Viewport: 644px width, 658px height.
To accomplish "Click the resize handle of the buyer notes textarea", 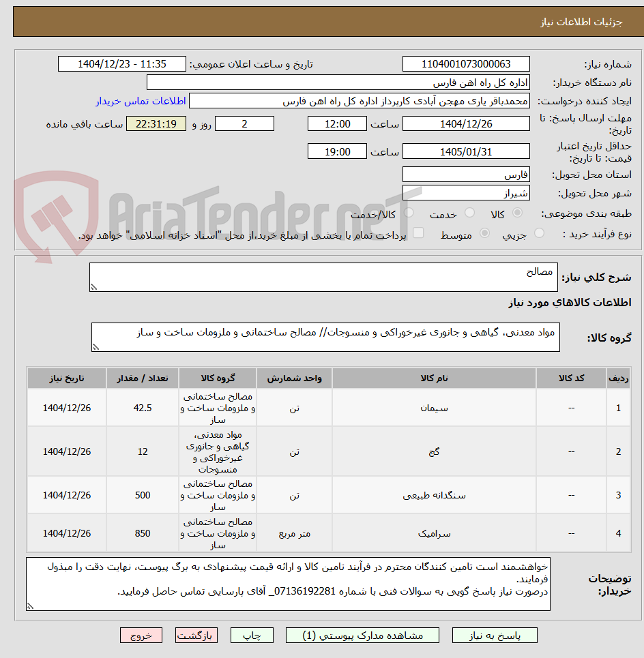I will pos(30,606).
